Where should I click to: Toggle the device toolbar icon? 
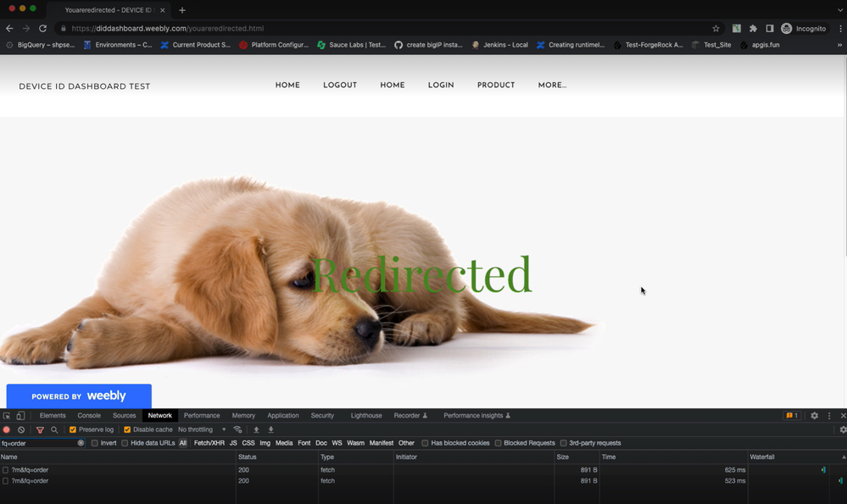[x=20, y=416]
